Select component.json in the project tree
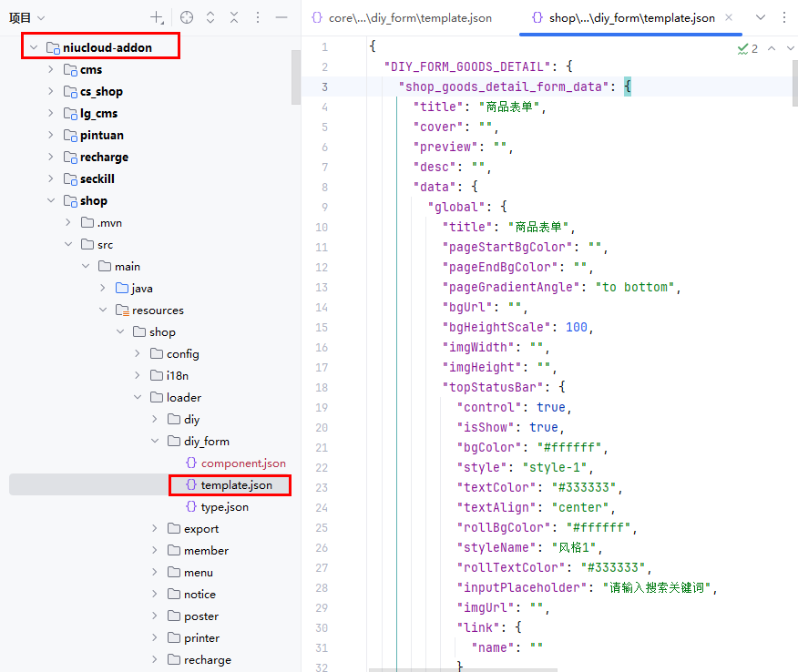 point(243,463)
